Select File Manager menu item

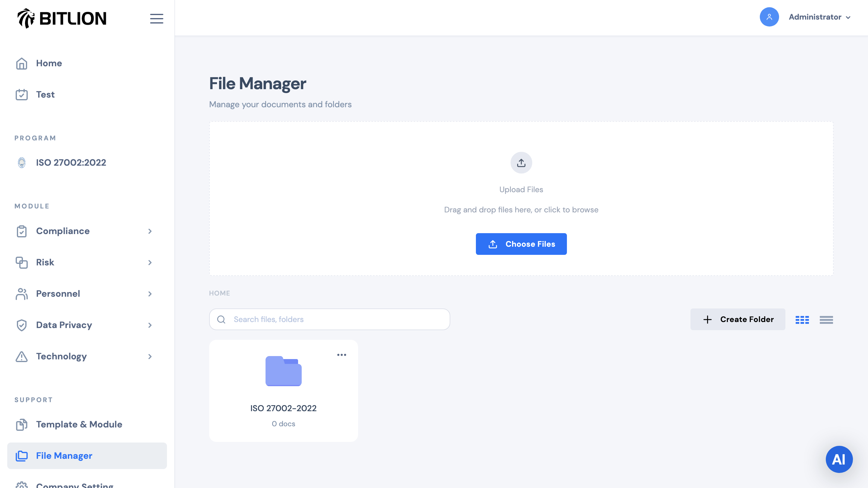tap(87, 456)
